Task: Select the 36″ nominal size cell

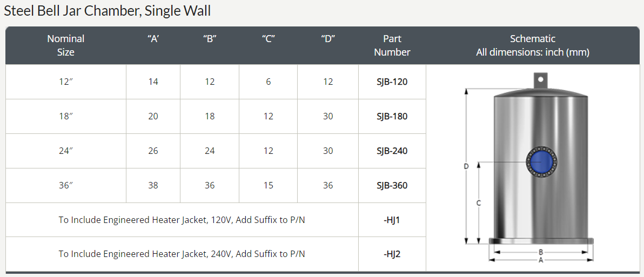Action: pos(66,186)
